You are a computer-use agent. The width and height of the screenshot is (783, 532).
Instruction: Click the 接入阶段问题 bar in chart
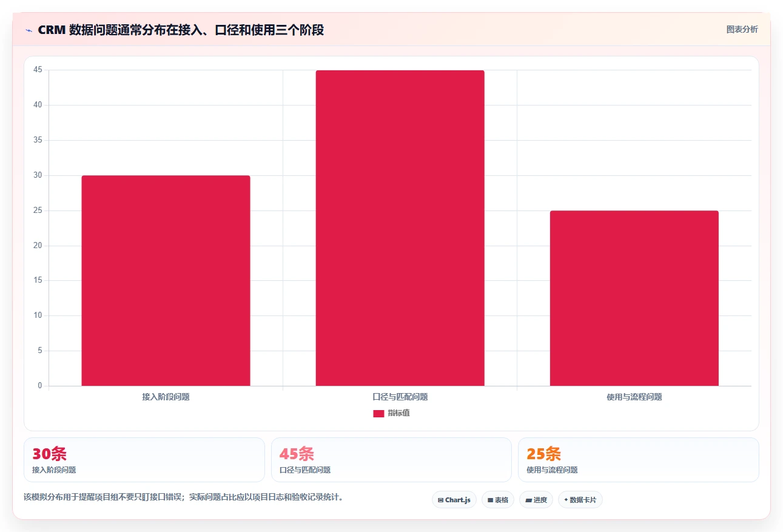tap(166, 281)
